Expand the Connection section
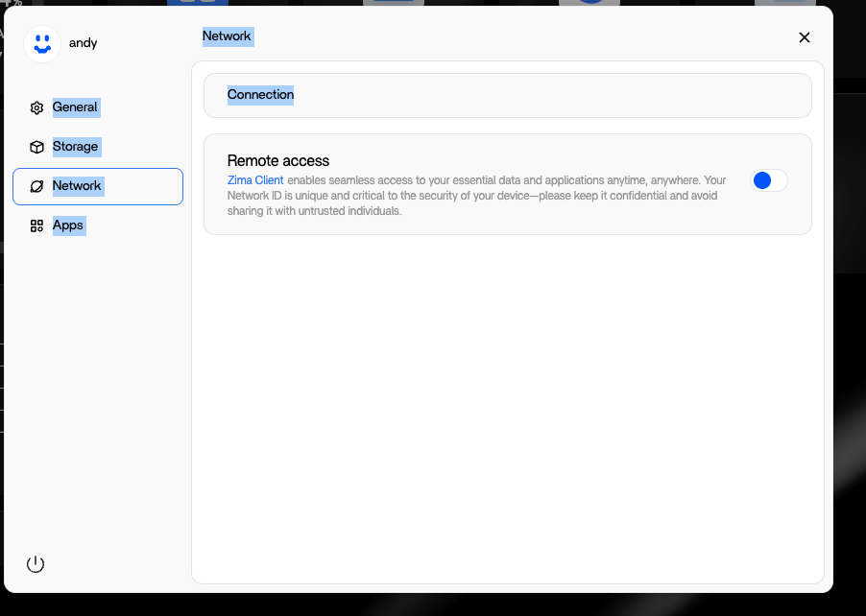The image size is (866, 616). 507,95
